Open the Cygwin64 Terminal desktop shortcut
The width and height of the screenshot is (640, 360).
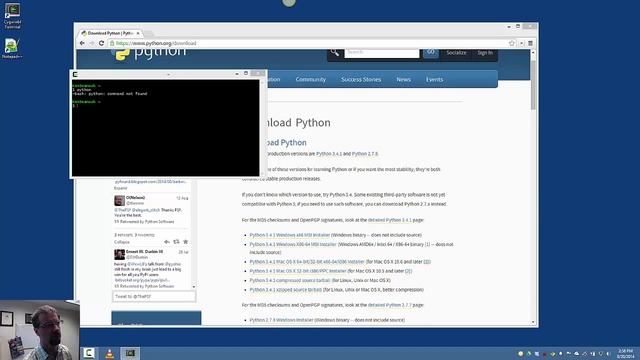point(12,16)
